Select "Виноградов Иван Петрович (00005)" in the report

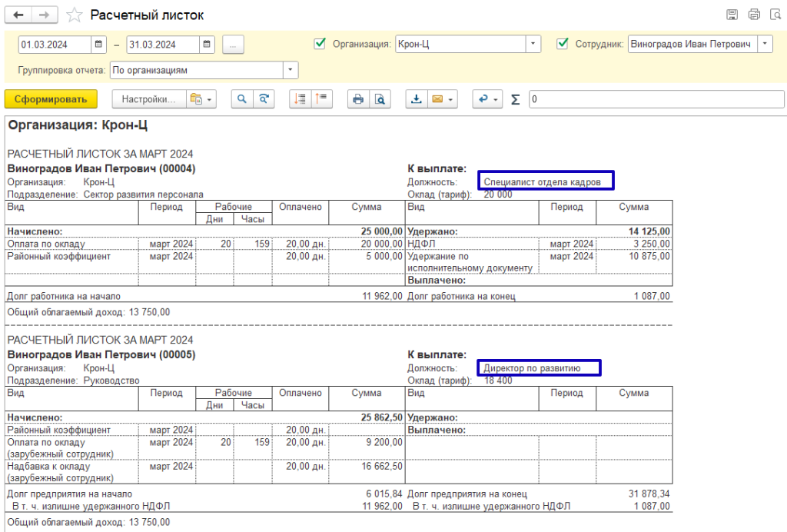point(101,355)
